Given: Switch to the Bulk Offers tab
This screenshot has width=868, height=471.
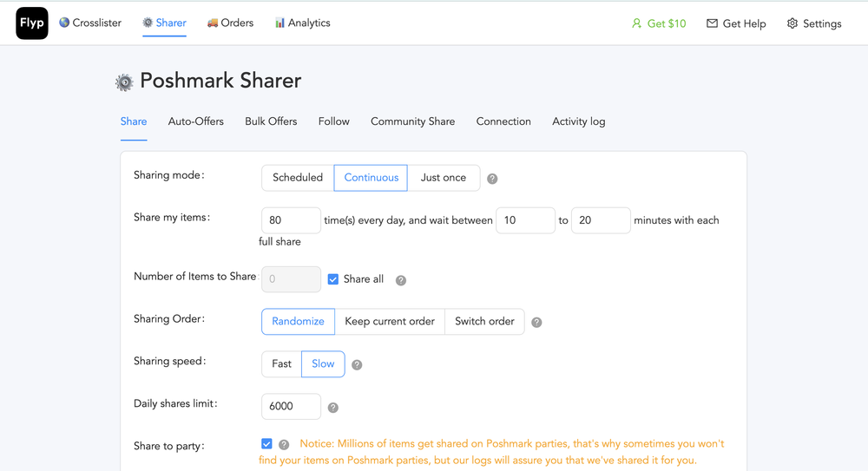Looking at the screenshot, I should 271,121.
